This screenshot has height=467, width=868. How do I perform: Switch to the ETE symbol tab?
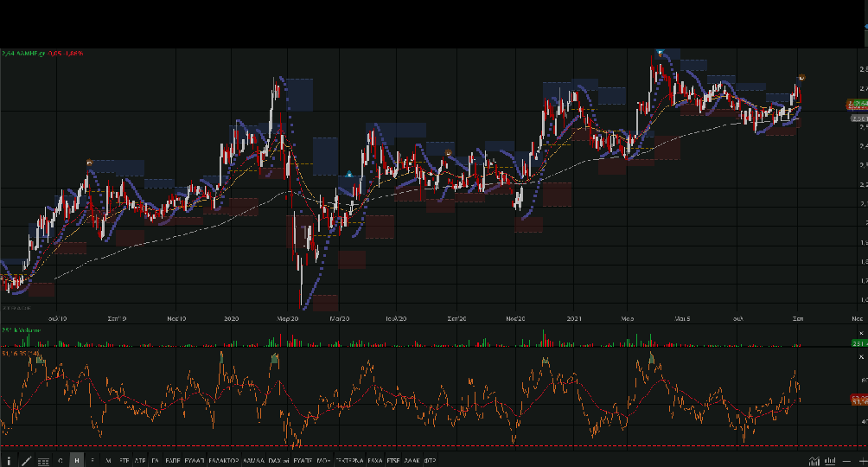124,461
